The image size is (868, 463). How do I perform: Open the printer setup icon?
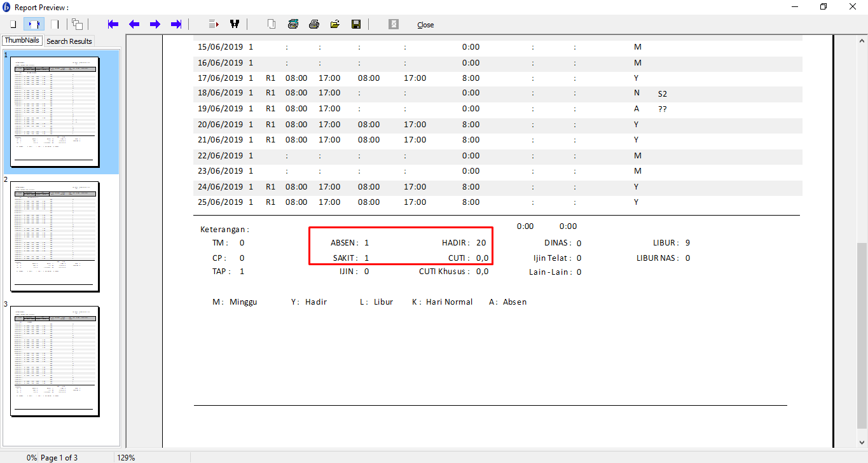pos(293,24)
